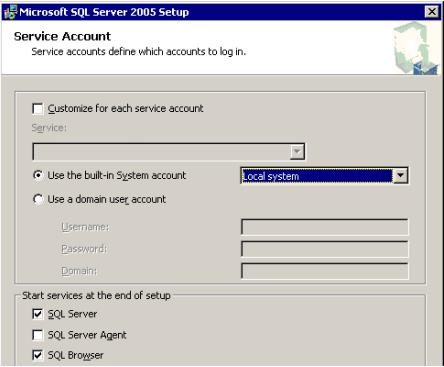Click the setup icon in title bar

tap(10, 12)
